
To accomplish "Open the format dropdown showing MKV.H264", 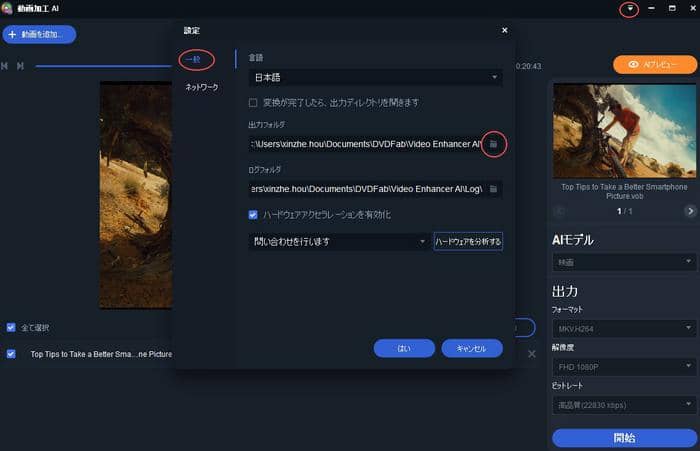I will click(624, 329).
